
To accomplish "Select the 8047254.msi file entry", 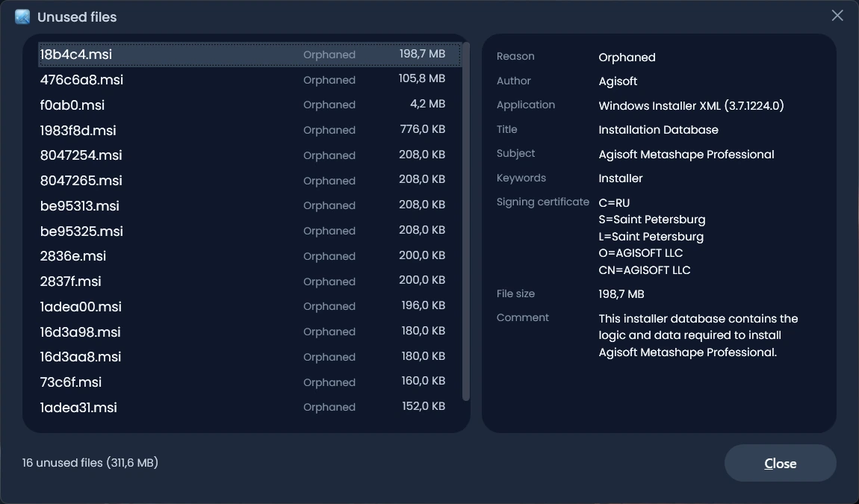I will pos(249,155).
